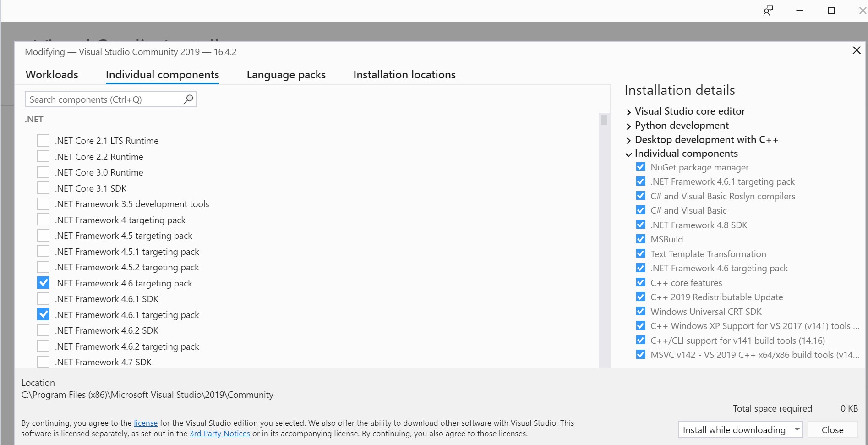Screen dimensions: 868x445
Task: Maximize the installer window
Action: coord(831,11)
